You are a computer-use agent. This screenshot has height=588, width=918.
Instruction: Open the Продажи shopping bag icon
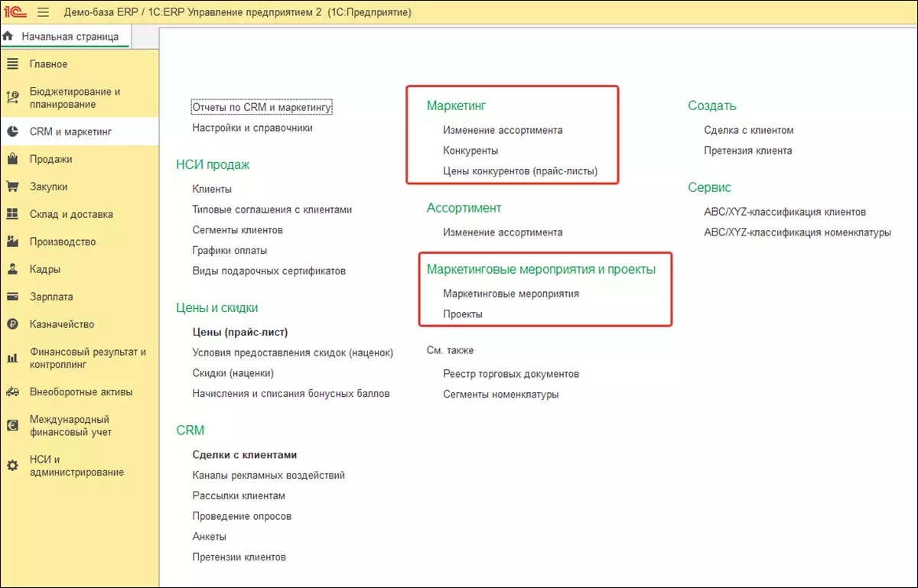(x=12, y=159)
